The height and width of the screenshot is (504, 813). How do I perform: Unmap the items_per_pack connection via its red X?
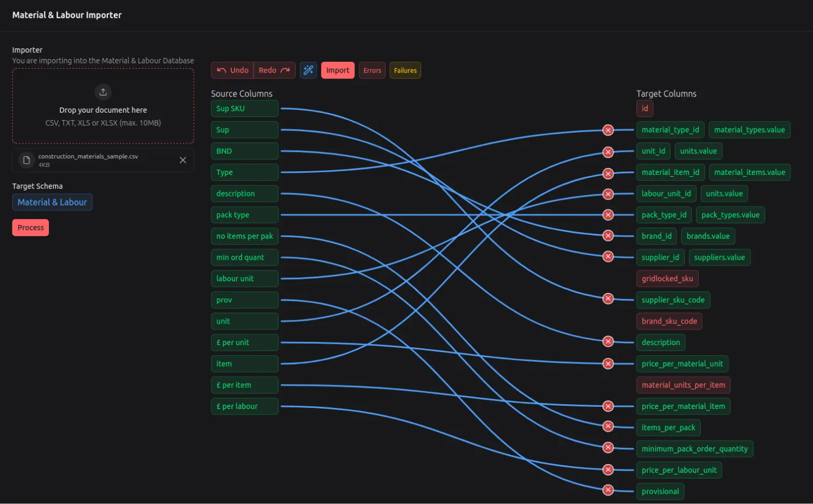[608, 426]
